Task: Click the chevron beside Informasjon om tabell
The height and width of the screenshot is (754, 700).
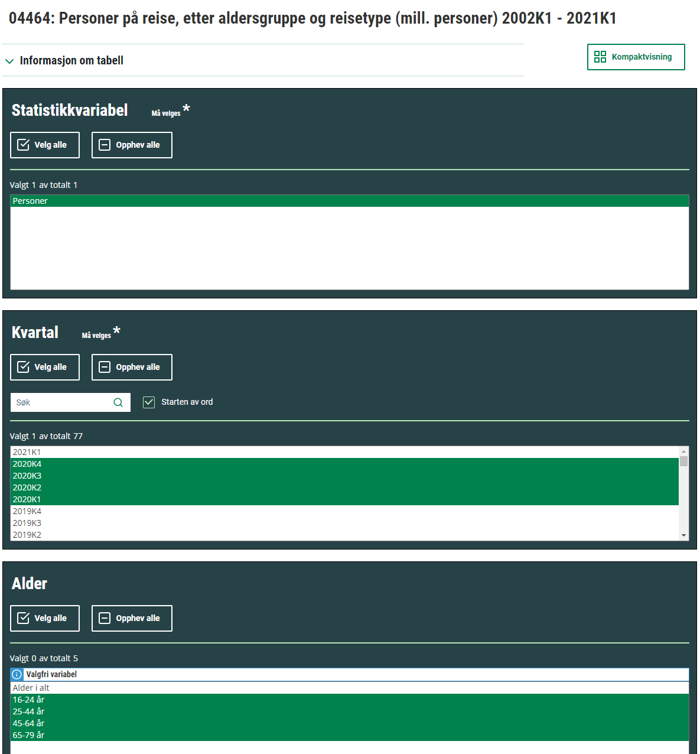Action: 9,61
